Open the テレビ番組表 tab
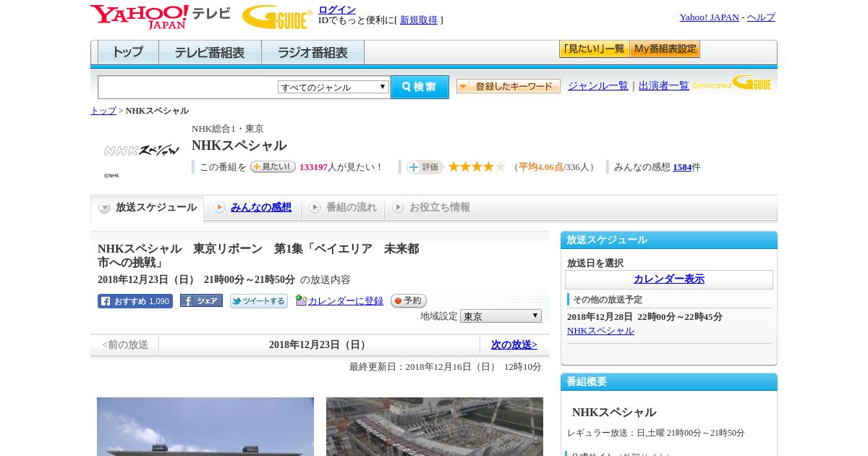Viewport: 868px width, 456px height. point(210,53)
